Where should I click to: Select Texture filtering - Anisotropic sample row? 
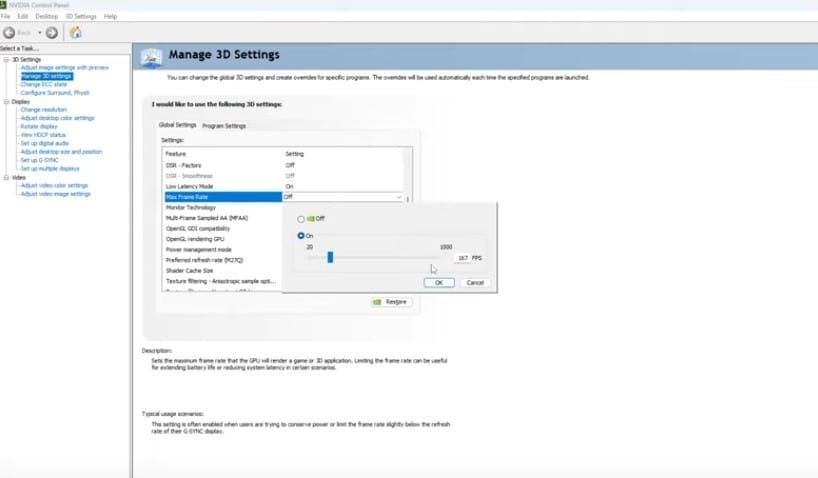pyautogui.click(x=223, y=281)
